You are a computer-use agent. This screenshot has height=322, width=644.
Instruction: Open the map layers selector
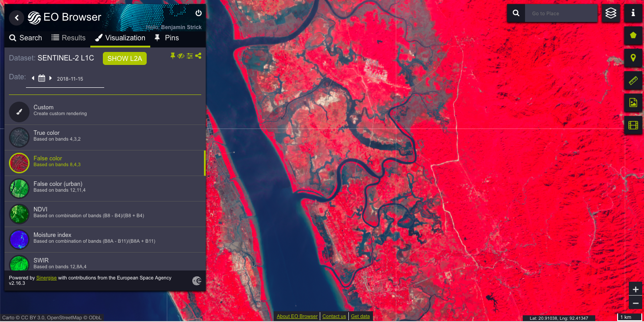(x=611, y=13)
